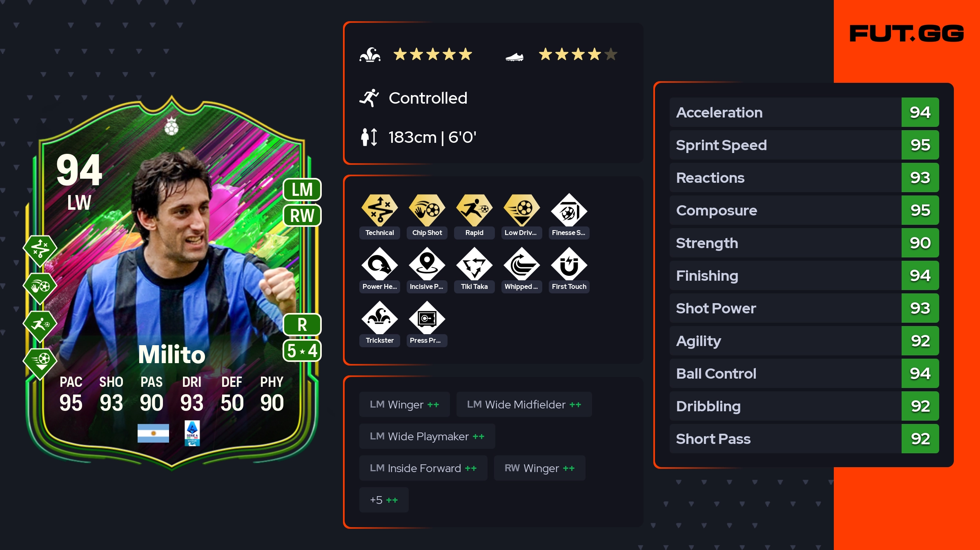Click the LM alternate position badge
This screenshot has height=550, width=980.
coord(302,190)
